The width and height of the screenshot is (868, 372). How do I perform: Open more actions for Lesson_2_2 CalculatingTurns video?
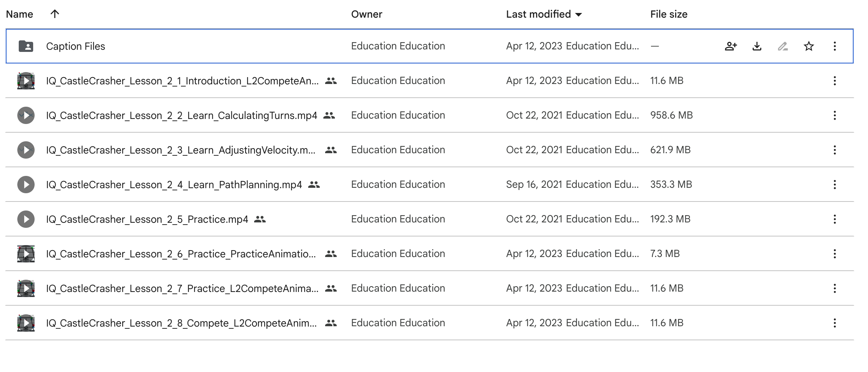[834, 115]
